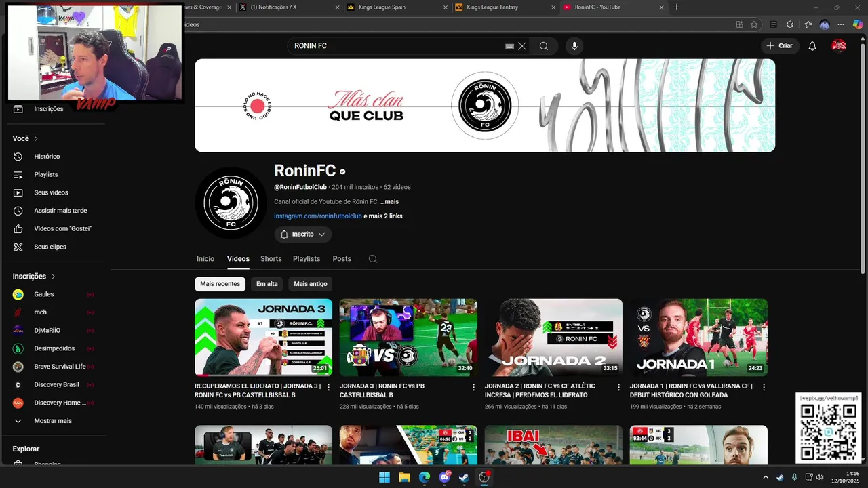This screenshot has height=488, width=868.
Task: Open a new browser tab with plus
Action: 676,7
